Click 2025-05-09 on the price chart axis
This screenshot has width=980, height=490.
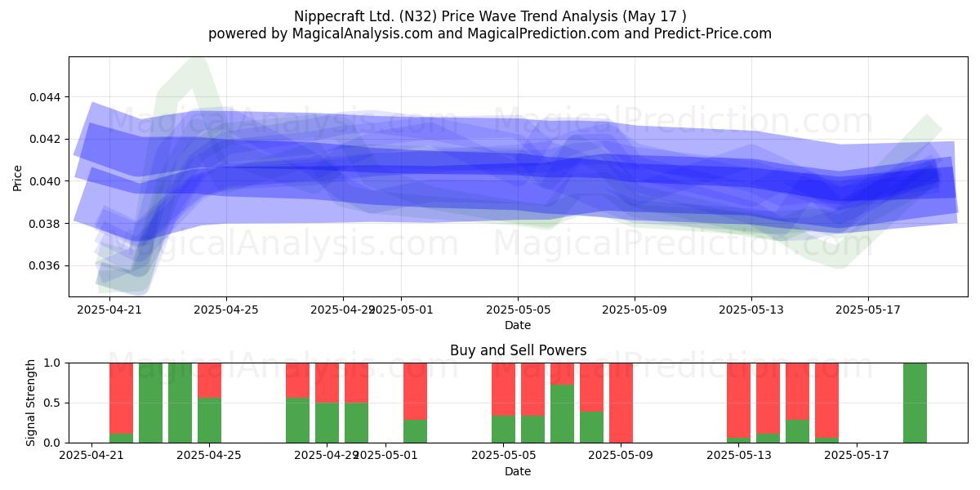[635, 310]
